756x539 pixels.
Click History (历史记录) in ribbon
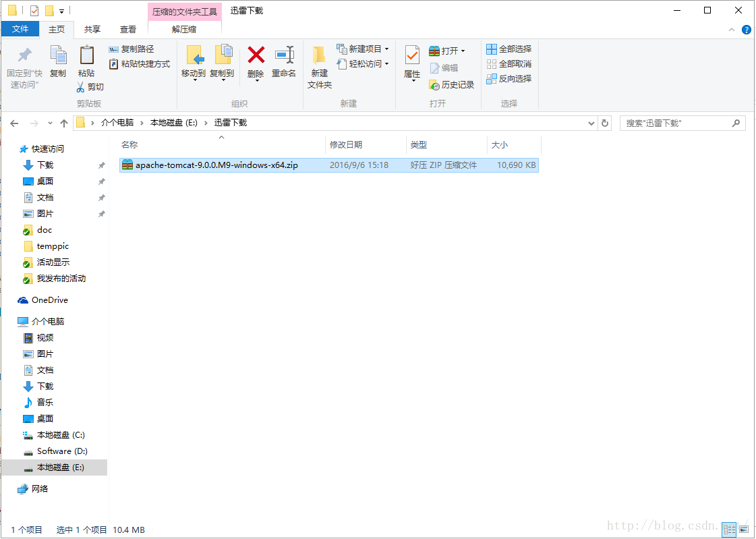tap(451, 85)
